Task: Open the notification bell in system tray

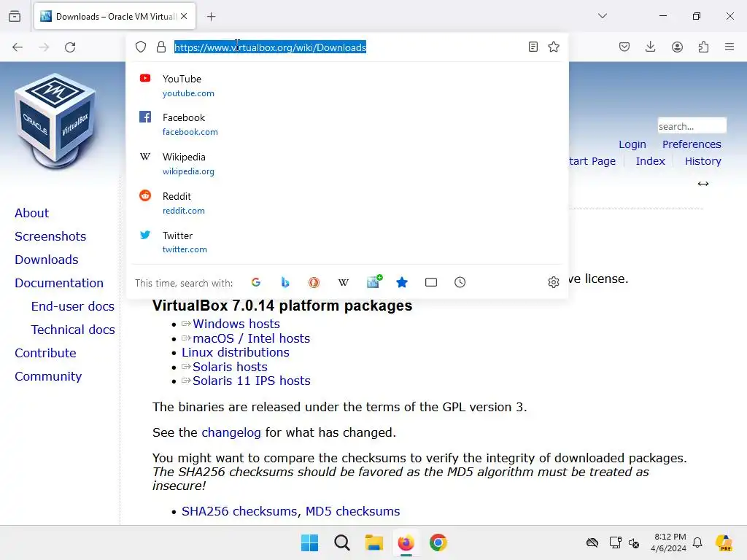Action: pyautogui.click(x=697, y=542)
